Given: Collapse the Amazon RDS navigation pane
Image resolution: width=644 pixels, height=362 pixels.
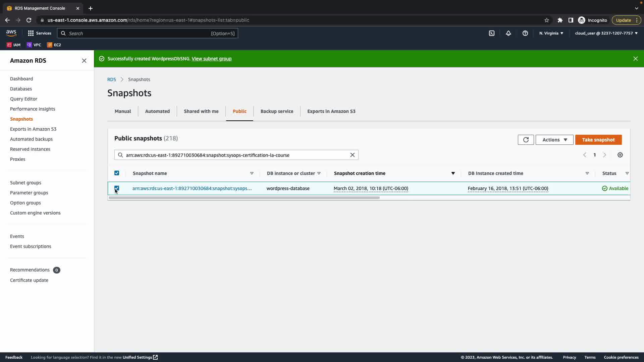Looking at the screenshot, I should (84, 61).
